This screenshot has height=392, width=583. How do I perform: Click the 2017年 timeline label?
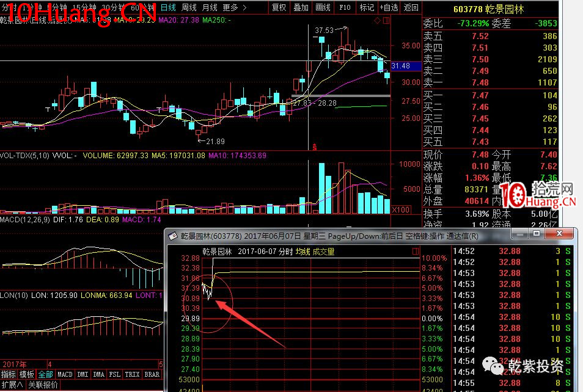click(x=15, y=365)
